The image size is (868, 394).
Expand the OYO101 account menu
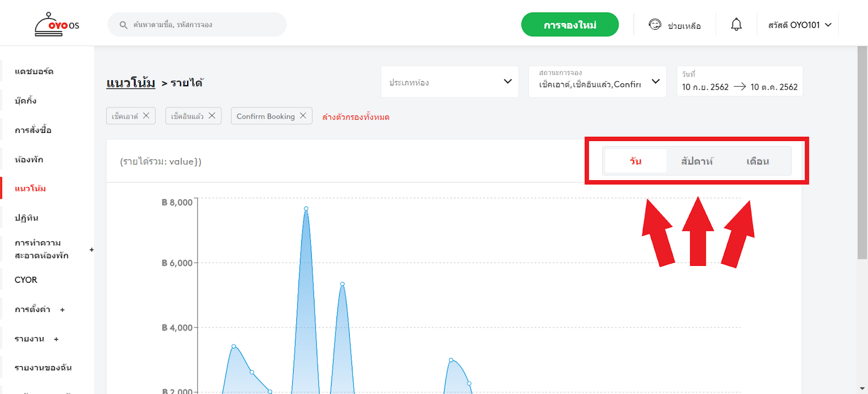click(800, 25)
